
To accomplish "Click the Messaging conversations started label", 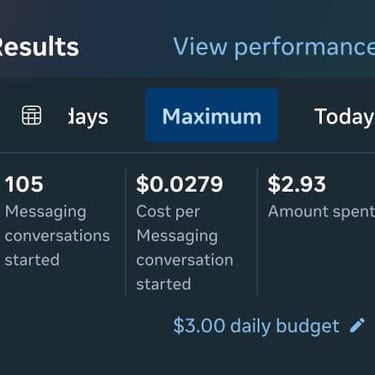I will [x=57, y=236].
